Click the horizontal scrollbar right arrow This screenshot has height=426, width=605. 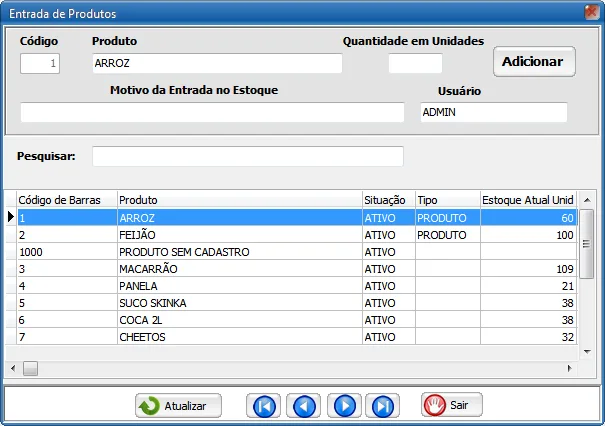(x=570, y=369)
